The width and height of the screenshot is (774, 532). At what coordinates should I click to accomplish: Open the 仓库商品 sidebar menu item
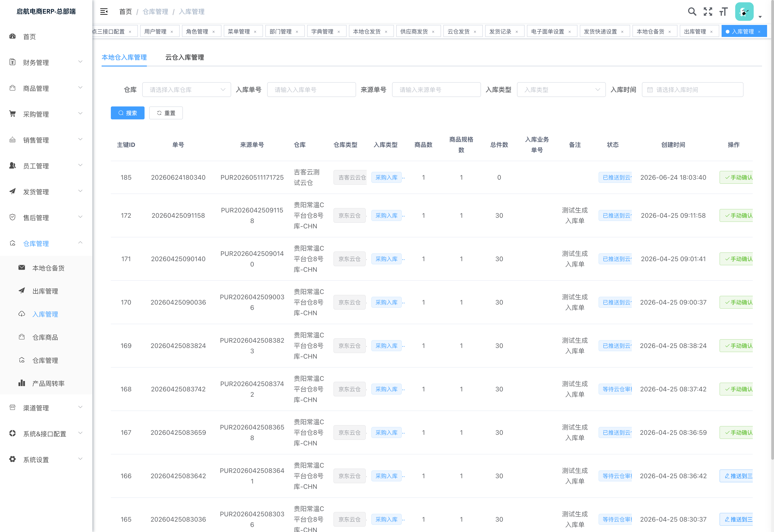46,337
